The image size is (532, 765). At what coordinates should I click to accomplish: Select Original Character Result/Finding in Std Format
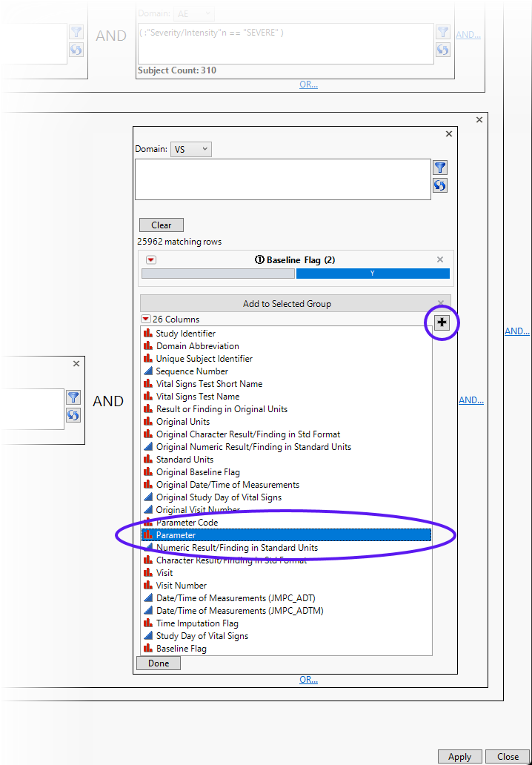286,434
